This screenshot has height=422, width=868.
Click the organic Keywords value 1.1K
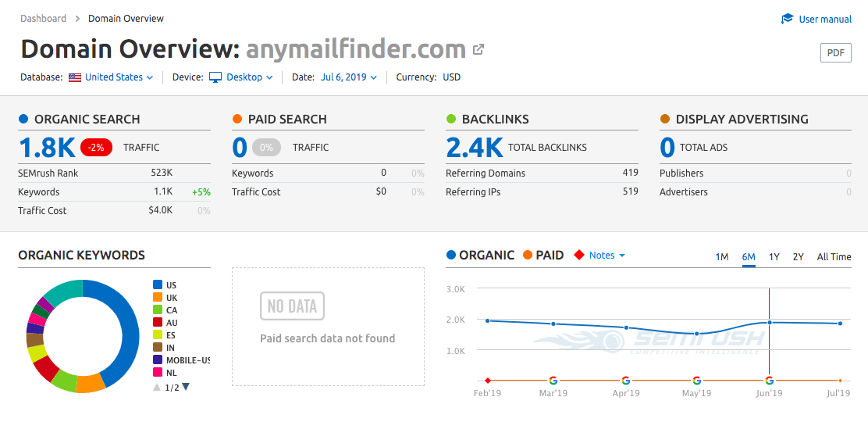pyautogui.click(x=163, y=192)
